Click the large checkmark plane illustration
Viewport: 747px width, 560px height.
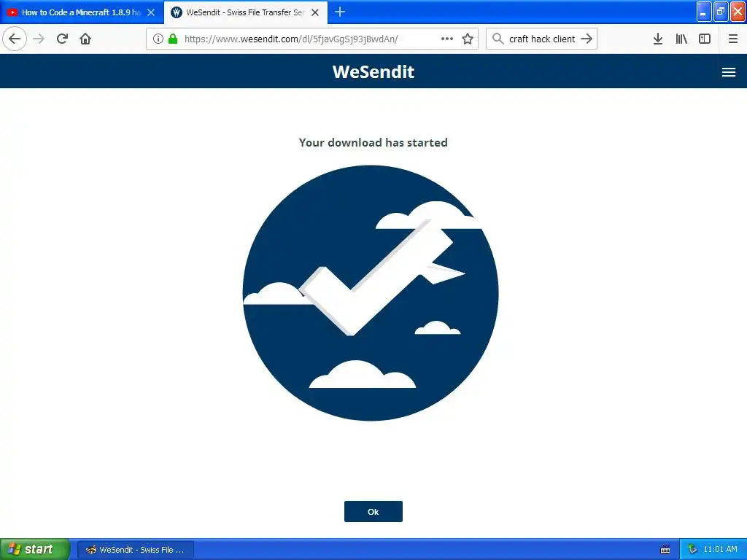coord(371,293)
